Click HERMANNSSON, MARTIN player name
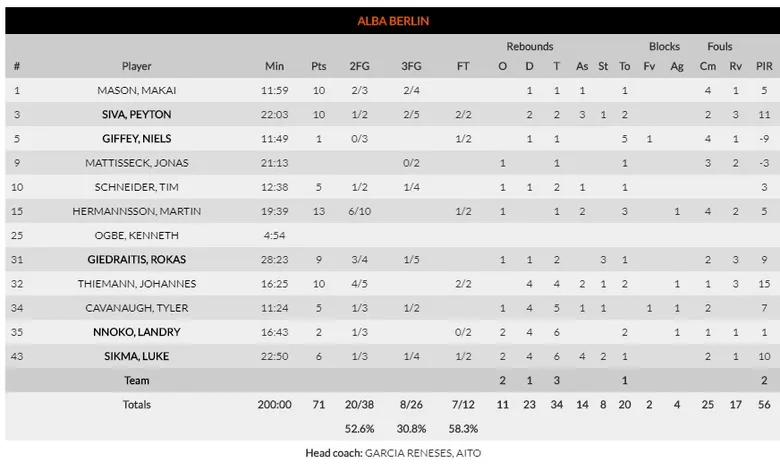This screenshot has width=780, height=471. click(x=137, y=211)
